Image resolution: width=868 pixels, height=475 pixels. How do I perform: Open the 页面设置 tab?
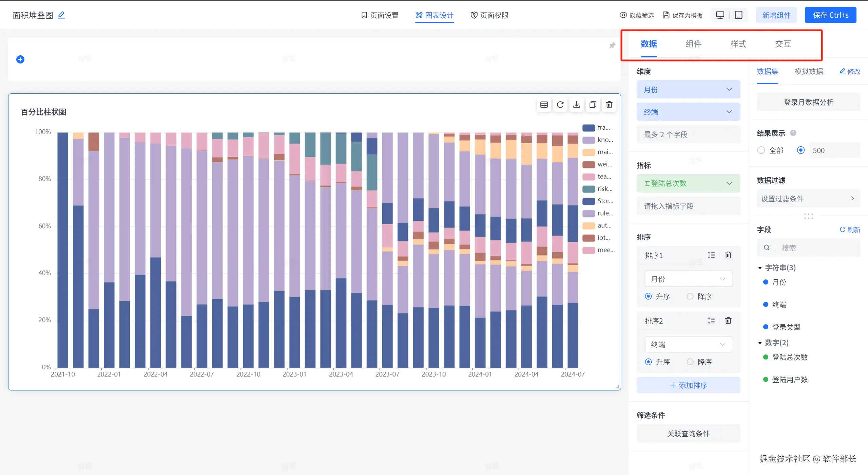[380, 15]
